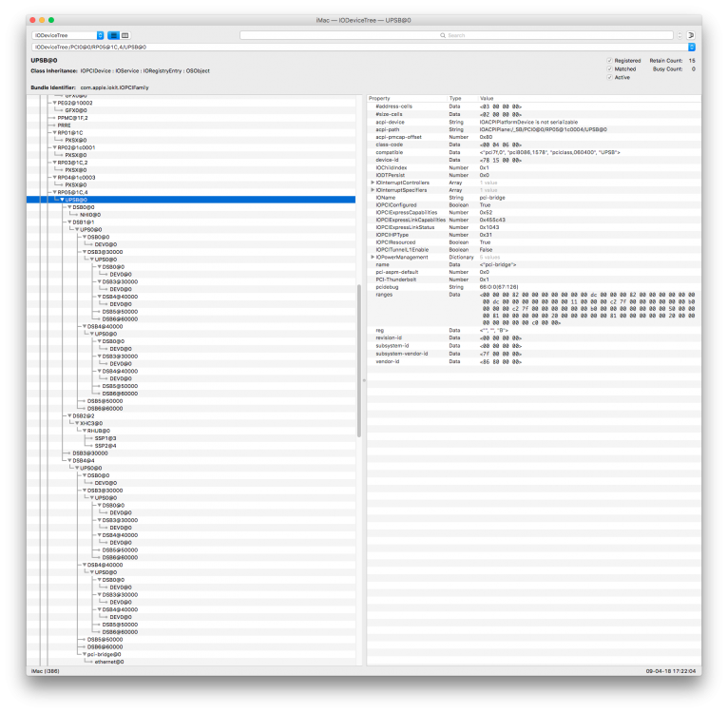Select the compatible property row

coord(534,152)
